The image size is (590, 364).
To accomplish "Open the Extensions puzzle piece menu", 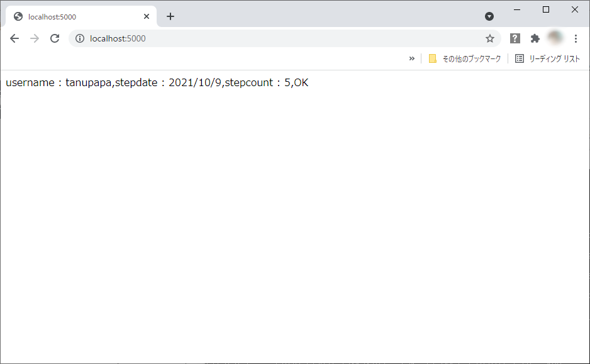I will pyautogui.click(x=535, y=38).
